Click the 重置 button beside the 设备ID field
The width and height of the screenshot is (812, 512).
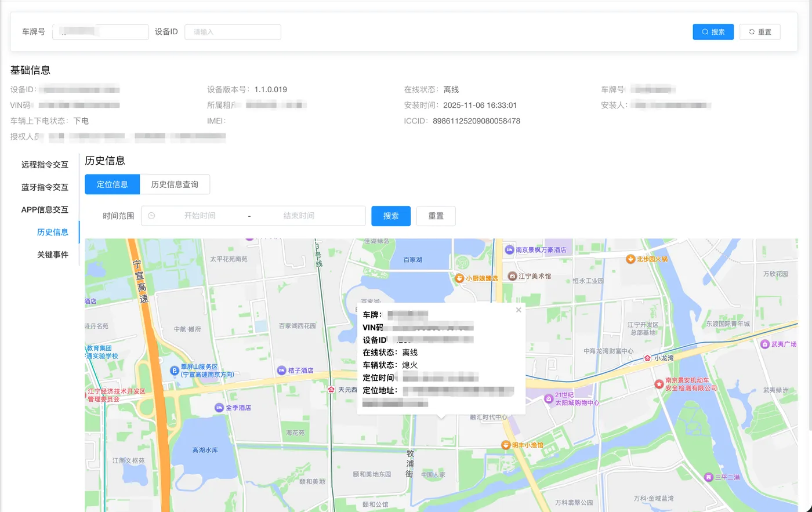click(x=760, y=32)
